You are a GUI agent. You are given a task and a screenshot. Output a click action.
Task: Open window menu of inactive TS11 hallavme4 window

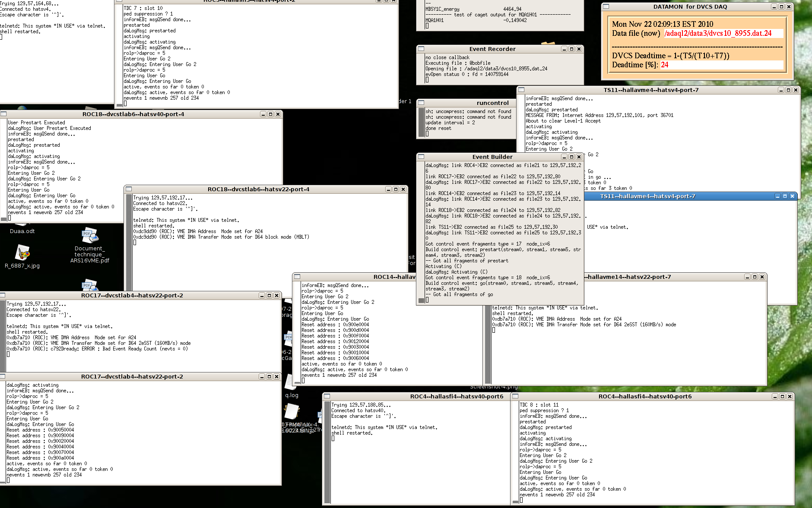pos(521,90)
